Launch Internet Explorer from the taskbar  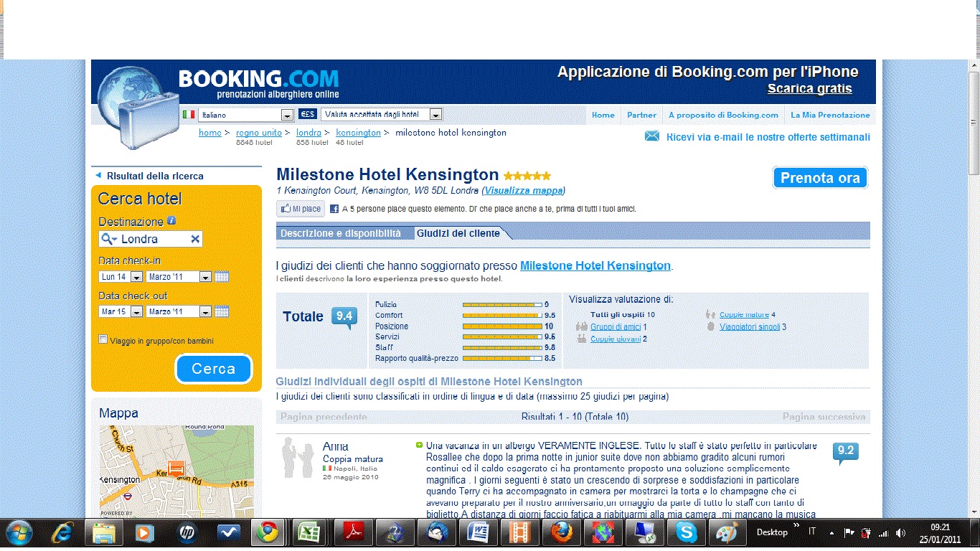click(63, 533)
